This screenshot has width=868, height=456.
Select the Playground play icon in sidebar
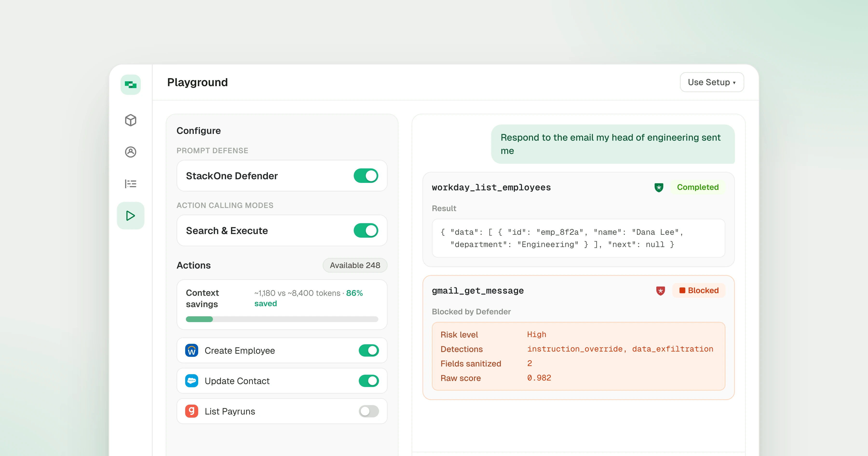pyautogui.click(x=131, y=215)
